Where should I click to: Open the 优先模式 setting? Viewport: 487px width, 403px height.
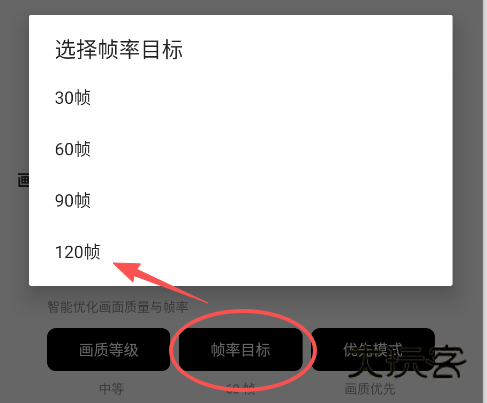(x=373, y=350)
